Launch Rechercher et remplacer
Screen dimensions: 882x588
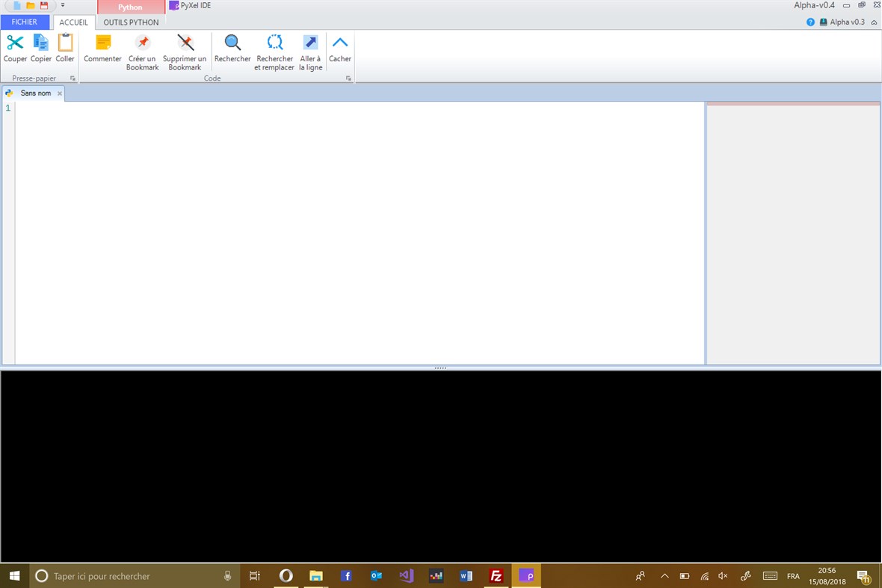coord(274,50)
